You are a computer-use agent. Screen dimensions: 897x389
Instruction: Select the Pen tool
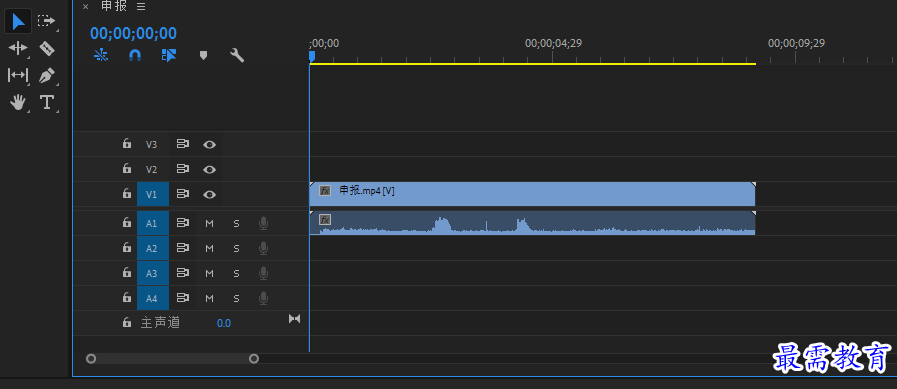(46, 76)
